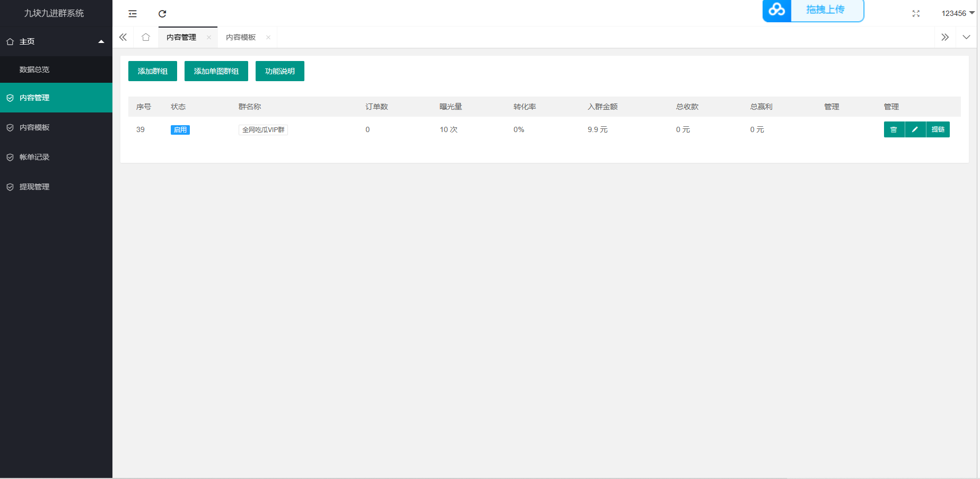Viewport: 980px width, 479px height.
Task: Click the Baidu cloud upload icon
Action: click(776, 10)
